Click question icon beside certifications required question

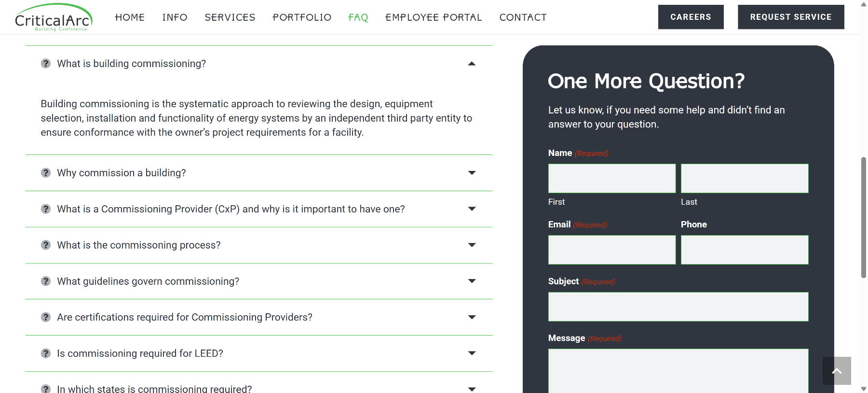pyautogui.click(x=46, y=317)
